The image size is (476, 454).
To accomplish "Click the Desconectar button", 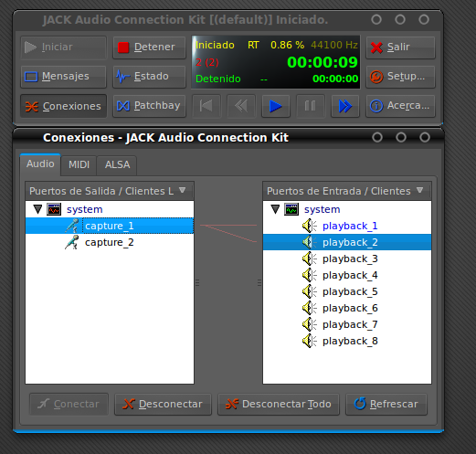I will point(163,404).
